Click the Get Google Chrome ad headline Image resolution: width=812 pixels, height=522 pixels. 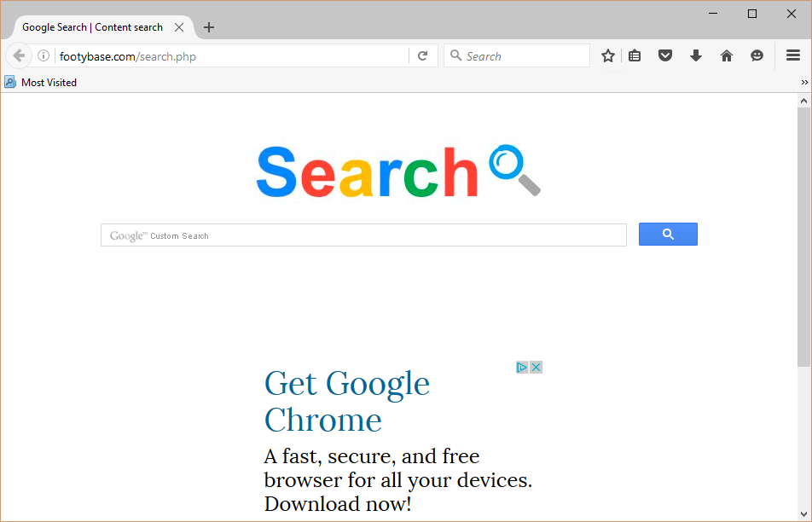coord(346,401)
